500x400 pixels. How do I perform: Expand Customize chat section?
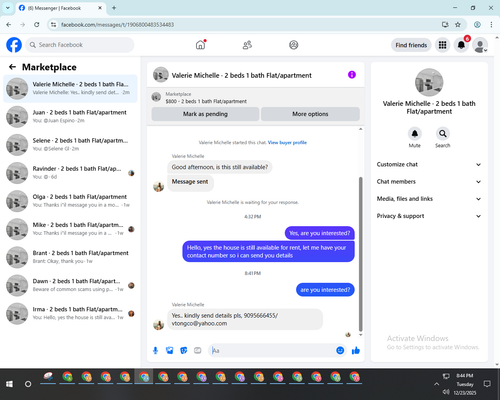click(429, 164)
